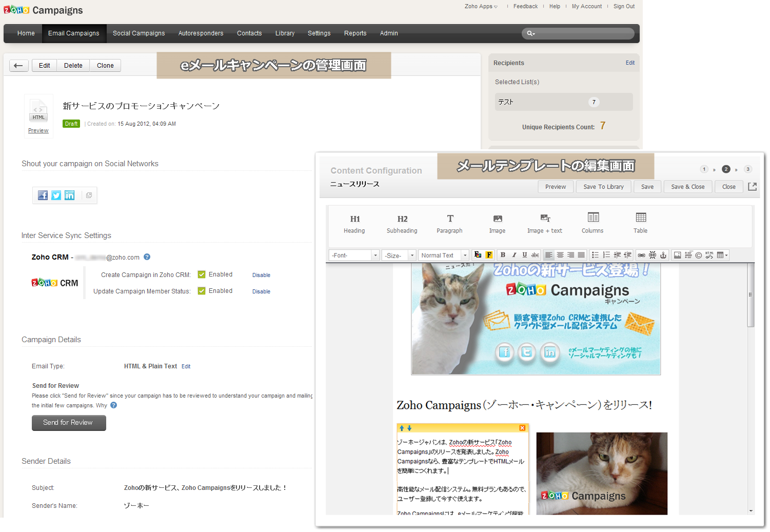This screenshot has height=532, width=770.
Task: Open the search options dropdown
Action: pos(531,33)
